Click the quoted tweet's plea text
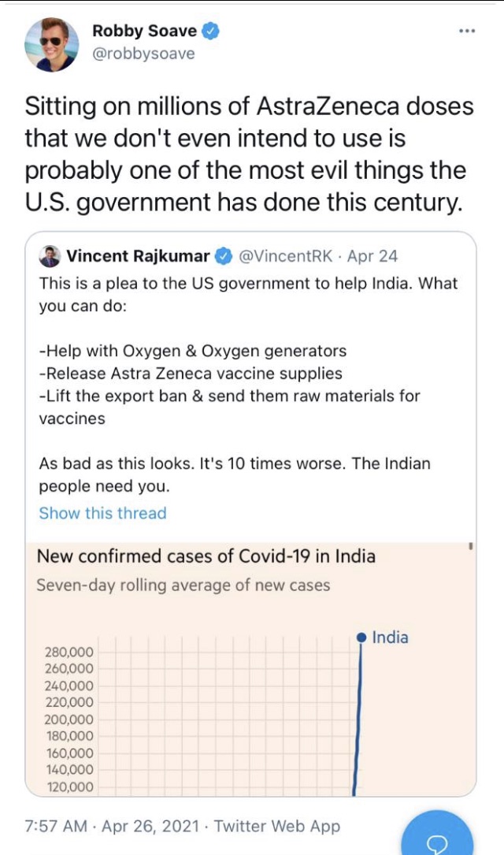 pyautogui.click(x=248, y=385)
